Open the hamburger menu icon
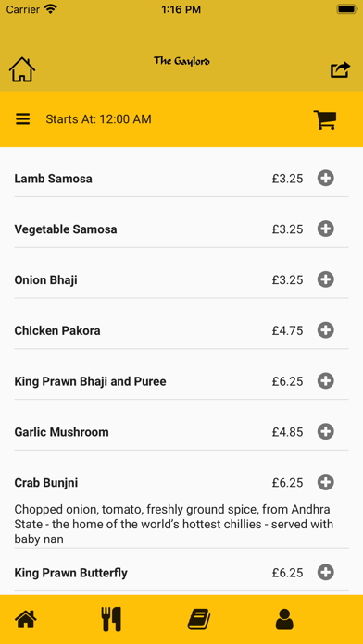363x644 pixels. [x=23, y=119]
